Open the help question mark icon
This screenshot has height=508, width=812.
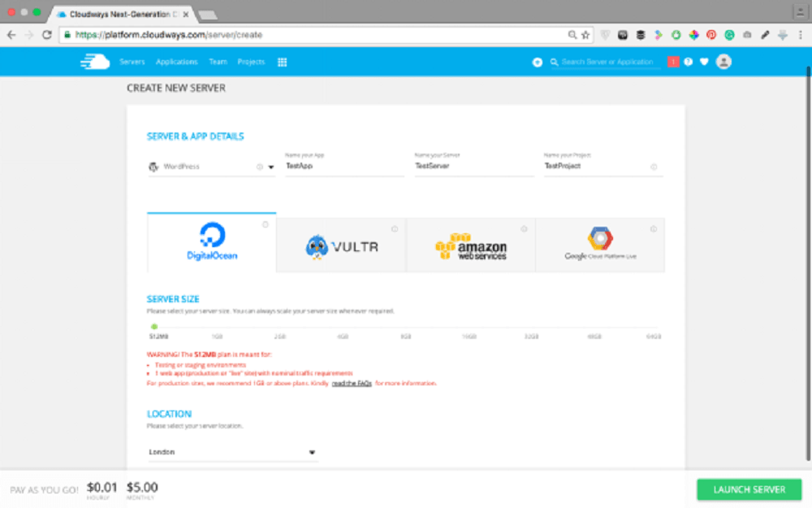tap(689, 62)
